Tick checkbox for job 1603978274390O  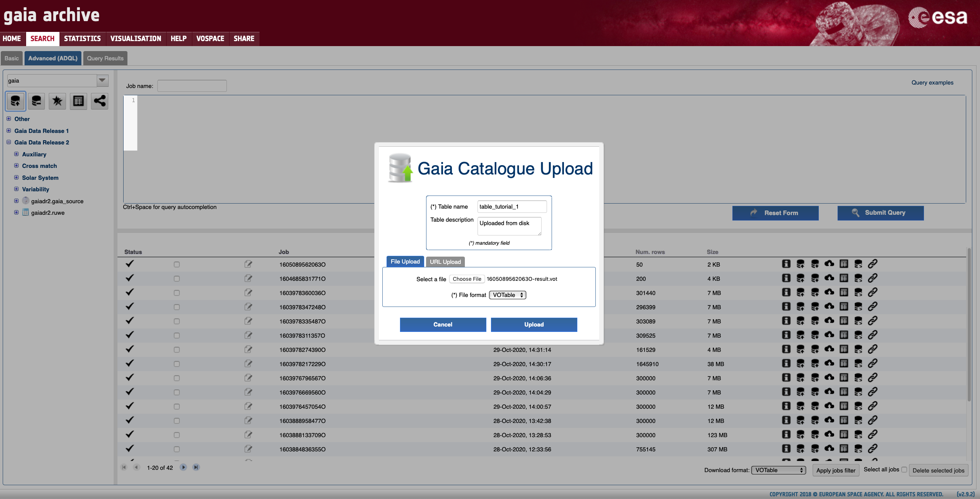(177, 350)
